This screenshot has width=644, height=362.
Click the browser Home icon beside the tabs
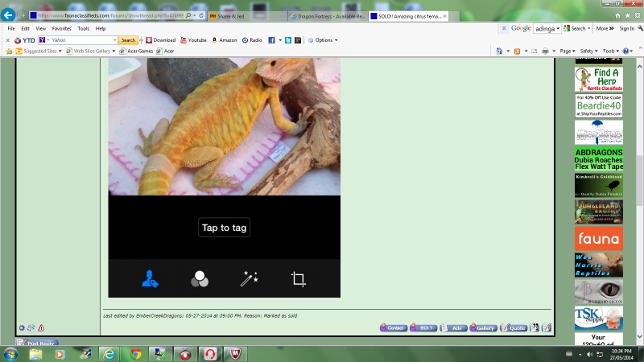[x=617, y=15]
